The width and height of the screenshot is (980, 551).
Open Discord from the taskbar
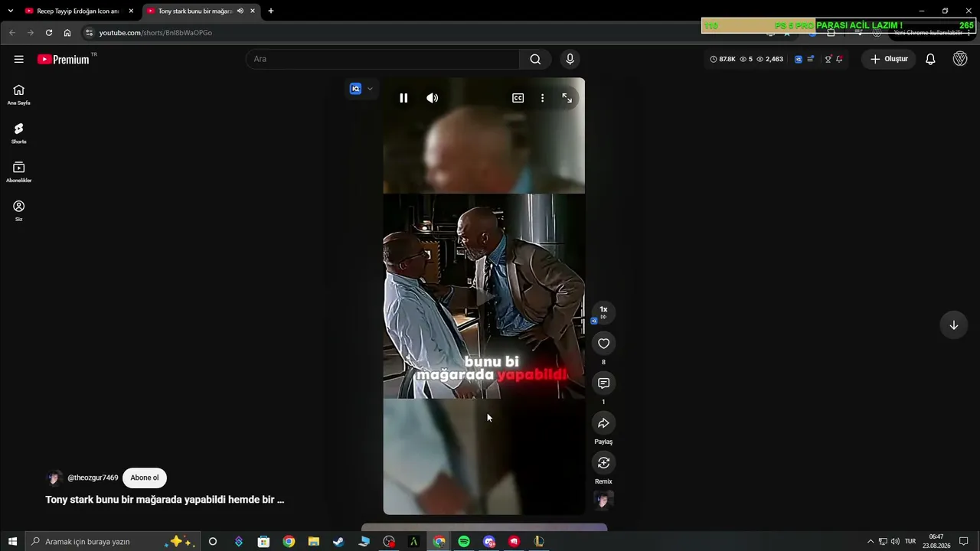[x=489, y=542]
